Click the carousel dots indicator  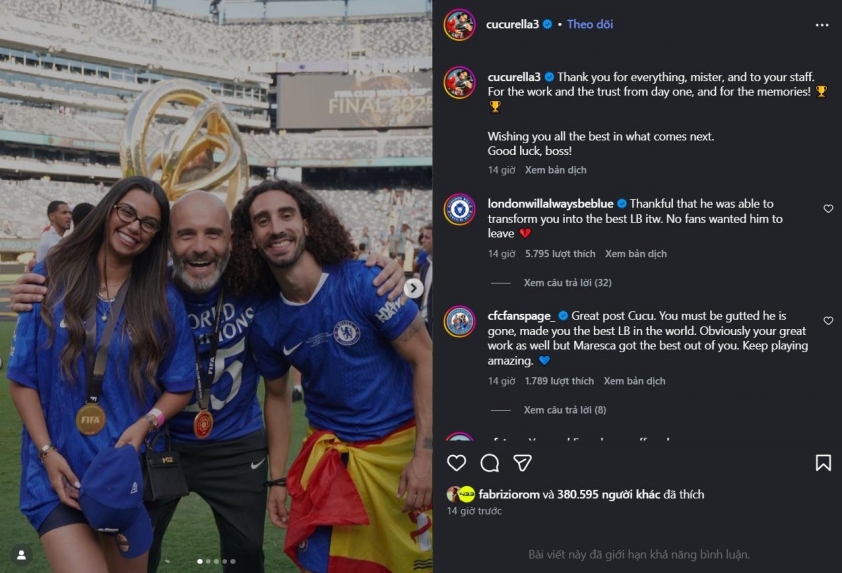(216, 562)
